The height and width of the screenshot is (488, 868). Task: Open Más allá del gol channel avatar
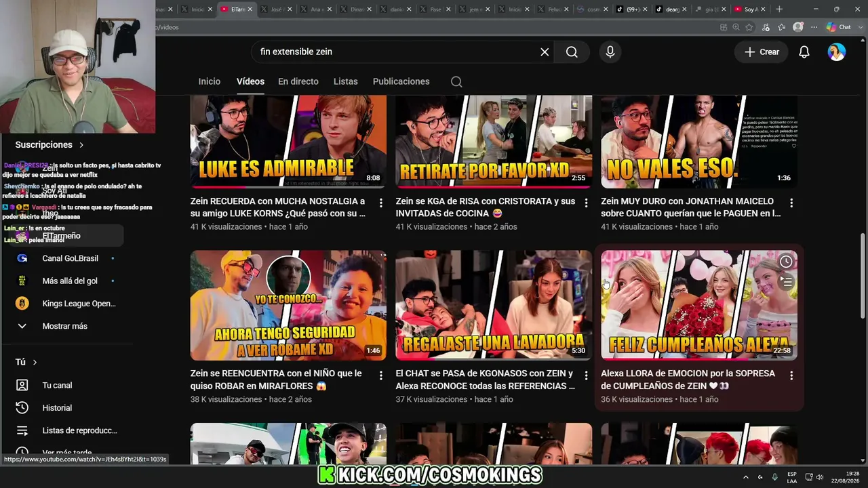tap(22, 281)
